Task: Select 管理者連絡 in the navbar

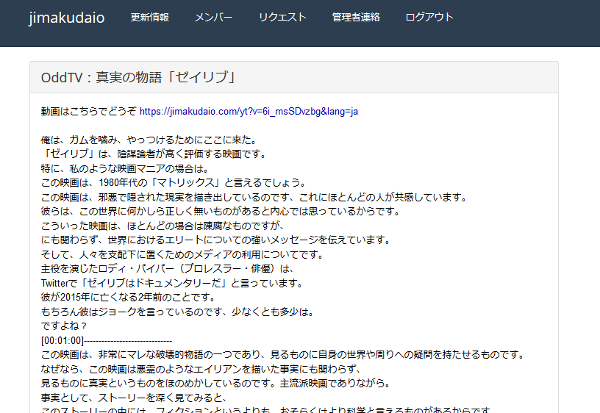Action: [x=356, y=18]
